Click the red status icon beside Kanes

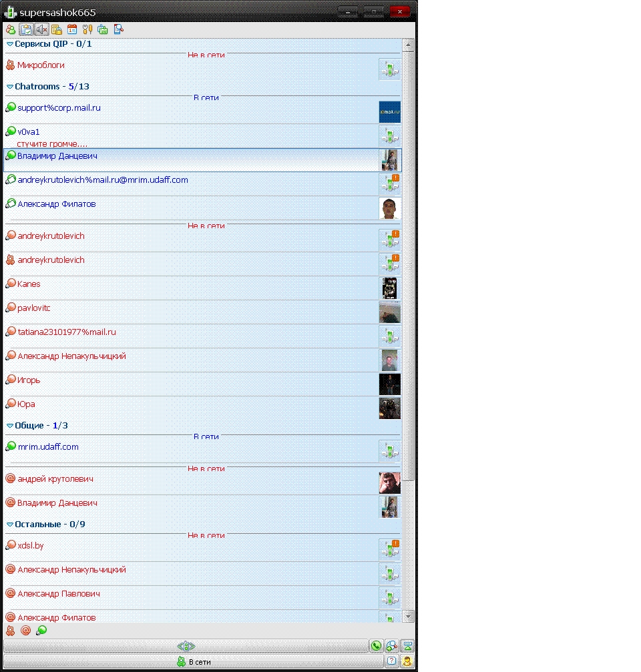[x=11, y=284]
